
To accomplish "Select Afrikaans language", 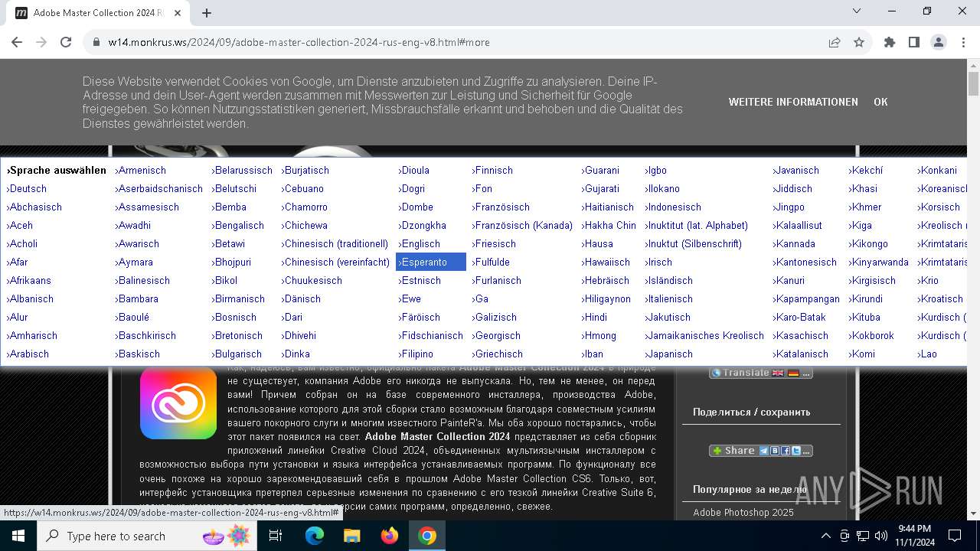I will [x=29, y=280].
